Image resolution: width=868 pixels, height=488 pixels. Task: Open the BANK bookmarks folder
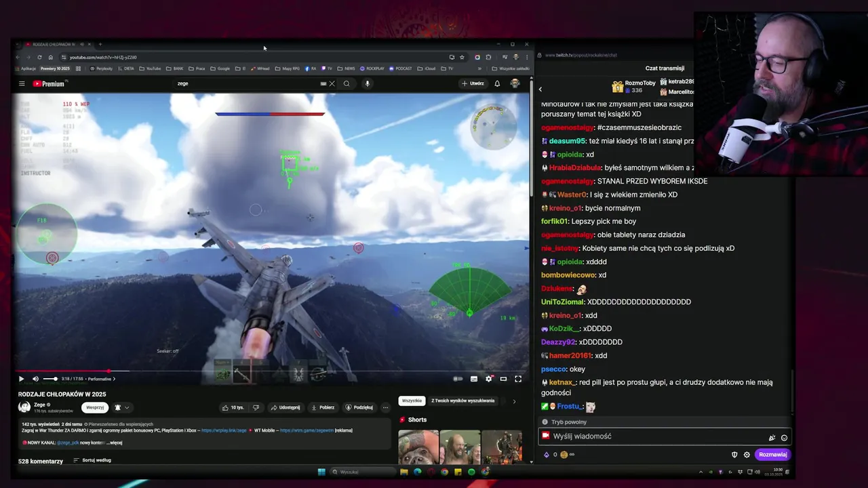coord(175,68)
